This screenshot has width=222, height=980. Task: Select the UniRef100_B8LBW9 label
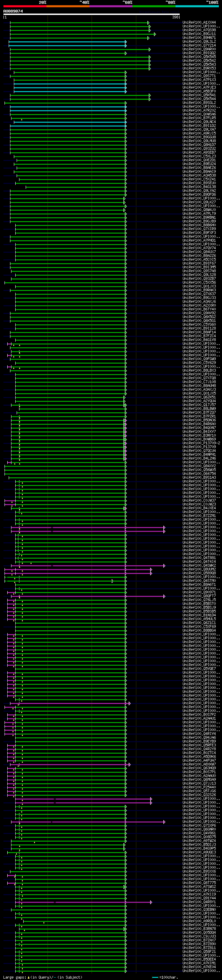point(199,408)
